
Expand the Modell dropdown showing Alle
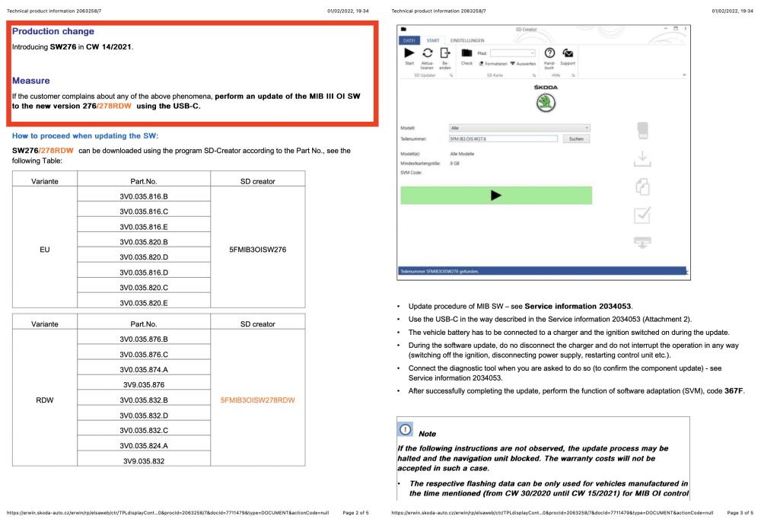[519, 128]
